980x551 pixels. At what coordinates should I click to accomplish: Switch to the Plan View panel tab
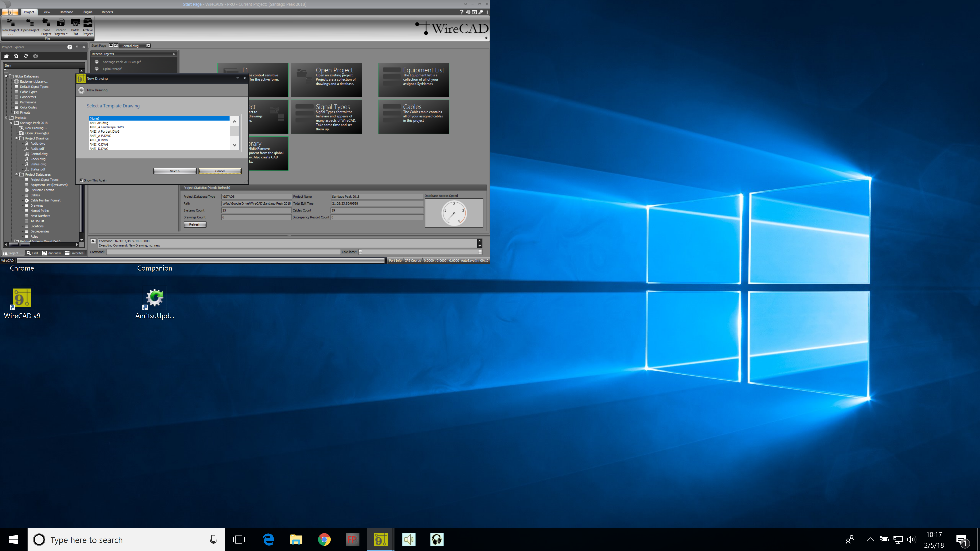click(x=51, y=253)
